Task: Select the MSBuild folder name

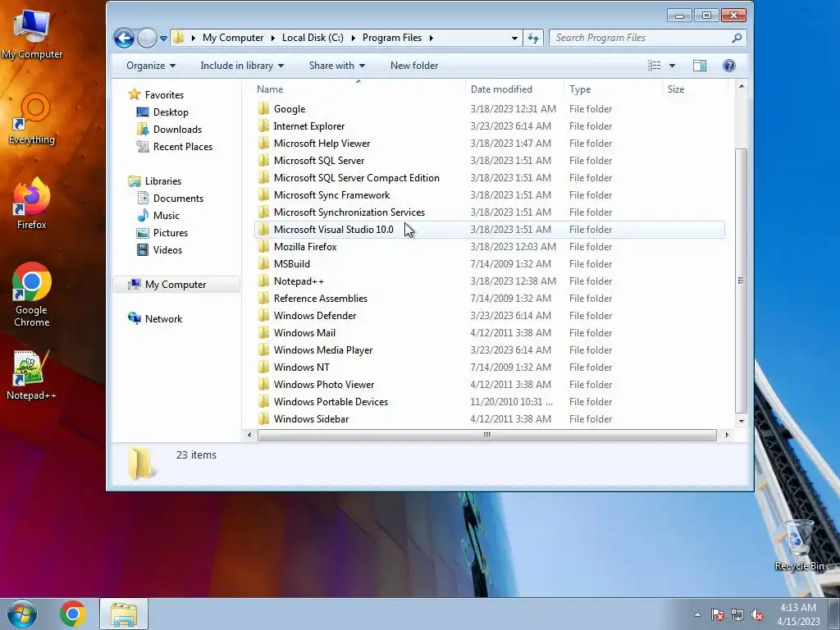Action: point(291,263)
